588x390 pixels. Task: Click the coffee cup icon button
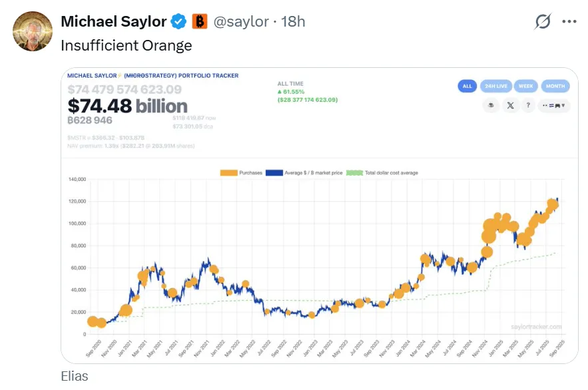tap(491, 105)
